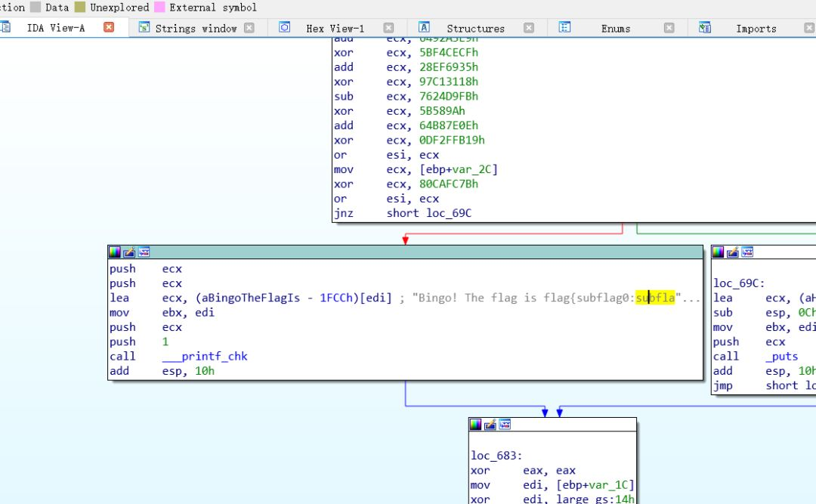Click edit-node pencil icon on Bingo block
The image size is (816, 504).
coord(129,252)
